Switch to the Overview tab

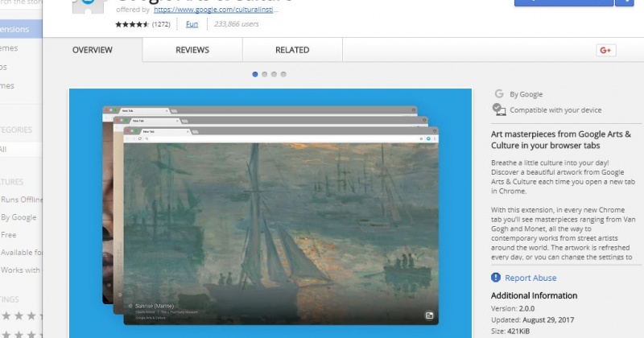93,50
